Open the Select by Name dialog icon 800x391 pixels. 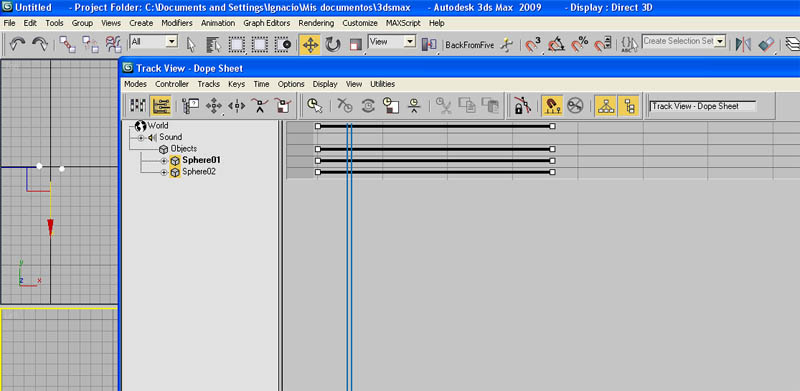click(x=214, y=45)
